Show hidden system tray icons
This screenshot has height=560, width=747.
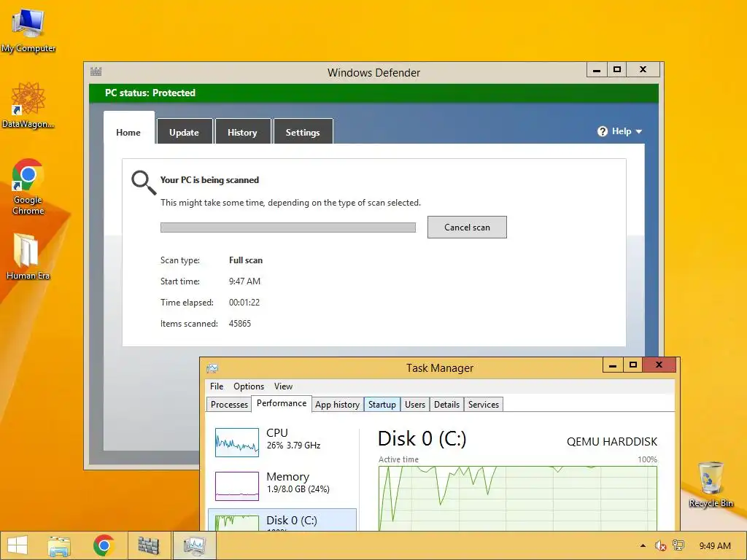[x=643, y=545]
